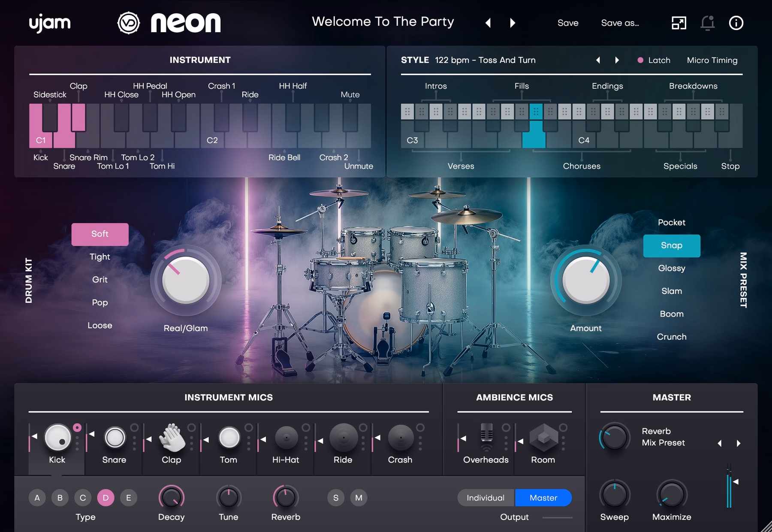This screenshot has height=532, width=772.
Task: Select the Ride cymbal icon
Action: (343, 438)
